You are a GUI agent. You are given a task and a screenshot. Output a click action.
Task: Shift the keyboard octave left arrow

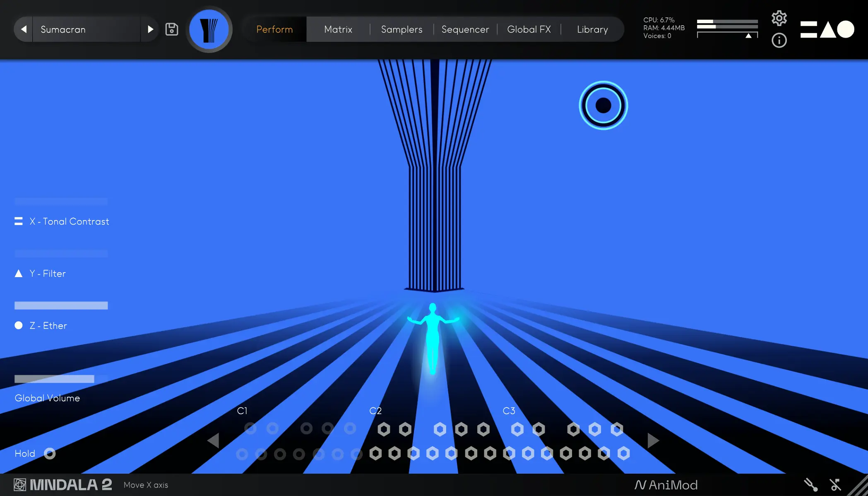pos(213,441)
